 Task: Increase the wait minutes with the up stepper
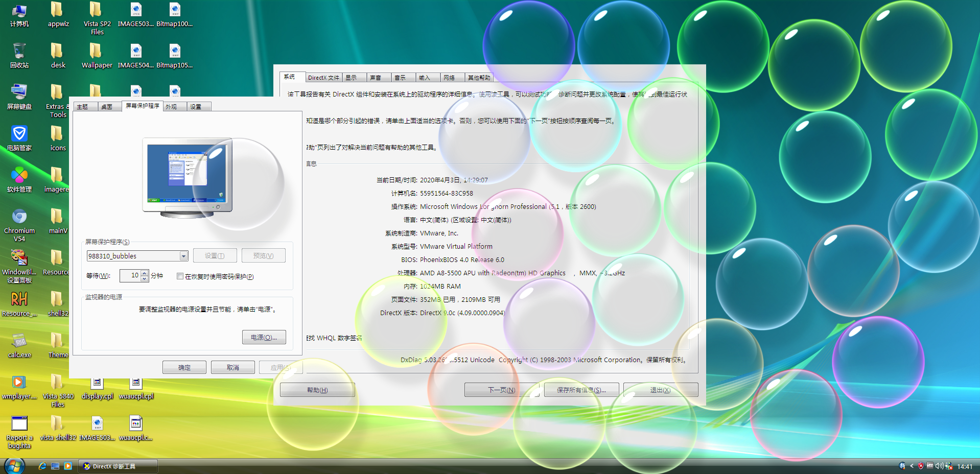(143, 273)
